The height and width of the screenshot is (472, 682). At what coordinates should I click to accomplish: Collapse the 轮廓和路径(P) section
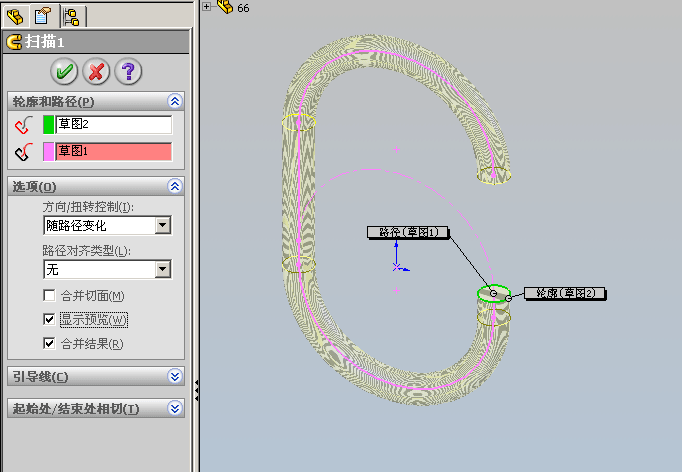pos(175,101)
